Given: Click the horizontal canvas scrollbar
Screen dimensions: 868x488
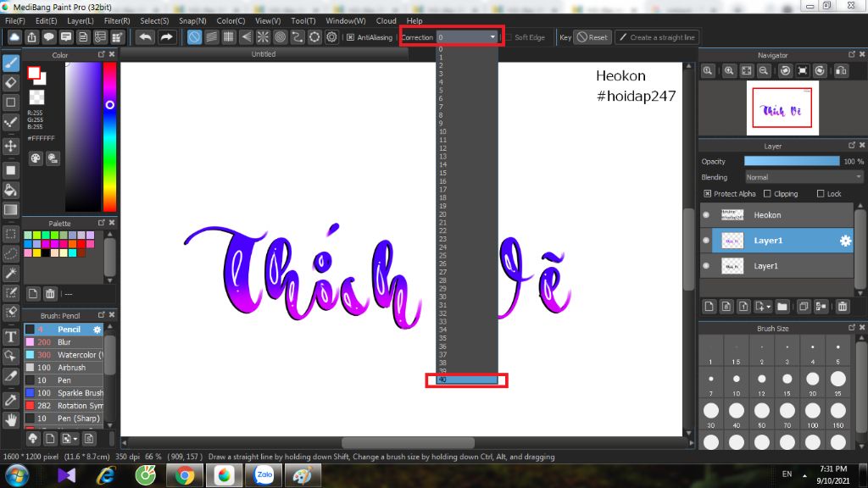Looking at the screenshot, I should pyautogui.click(x=408, y=442).
